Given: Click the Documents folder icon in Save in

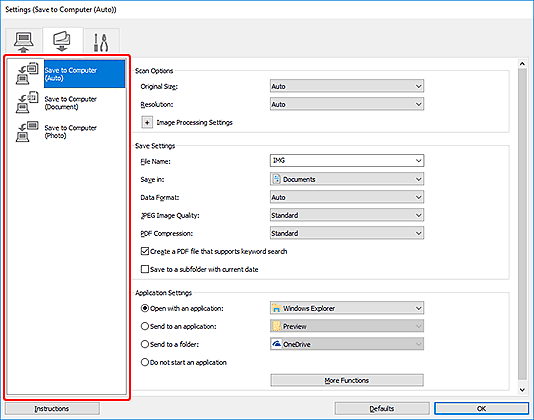Looking at the screenshot, I should 277,179.
